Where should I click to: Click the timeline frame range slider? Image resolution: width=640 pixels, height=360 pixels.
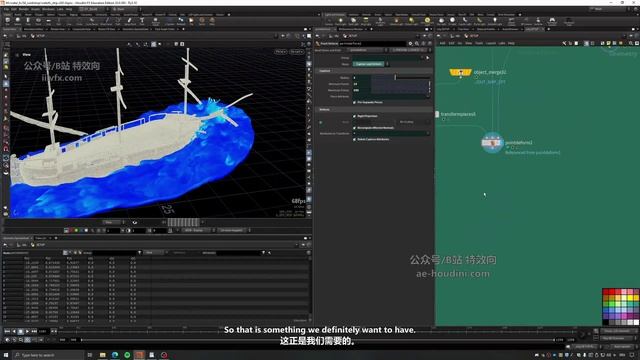pyautogui.click(x=318, y=340)
